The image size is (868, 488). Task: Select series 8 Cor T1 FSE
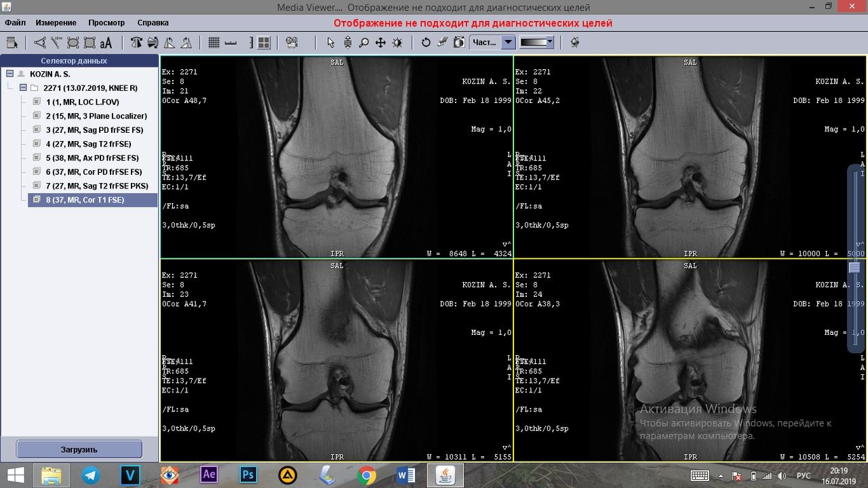click(92, 200)
